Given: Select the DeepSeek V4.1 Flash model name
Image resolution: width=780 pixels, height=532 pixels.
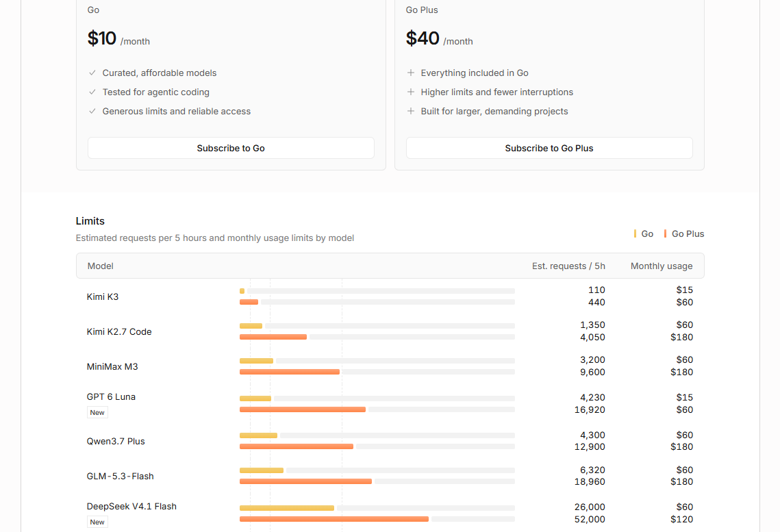Looking at the screenshot, I should pyautogui.click(x=131, y=506).
